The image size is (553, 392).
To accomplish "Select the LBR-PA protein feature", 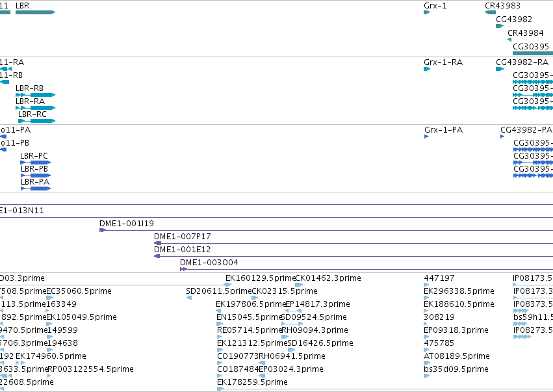I will point(36,189).
